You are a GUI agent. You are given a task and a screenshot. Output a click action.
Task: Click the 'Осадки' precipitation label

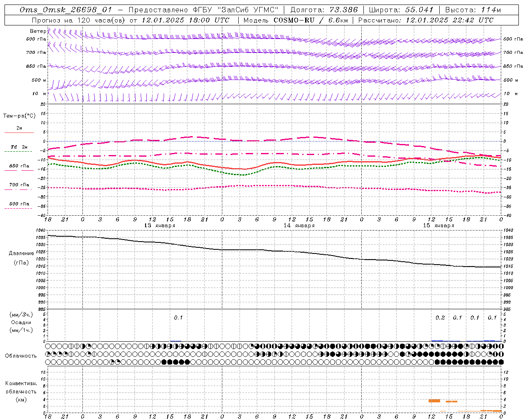(x=21, y=323)
